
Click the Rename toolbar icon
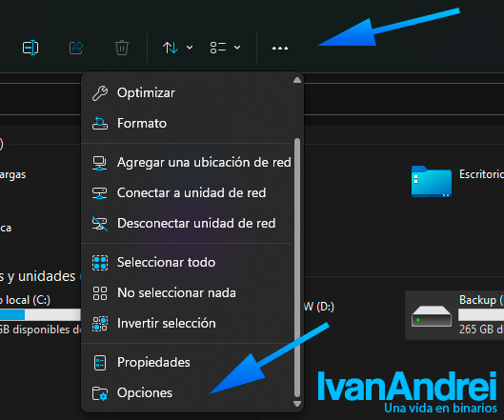coord(30,48)
